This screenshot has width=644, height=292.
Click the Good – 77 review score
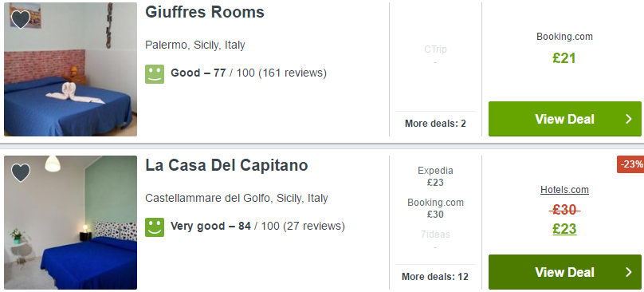click(x=198, y=73)
